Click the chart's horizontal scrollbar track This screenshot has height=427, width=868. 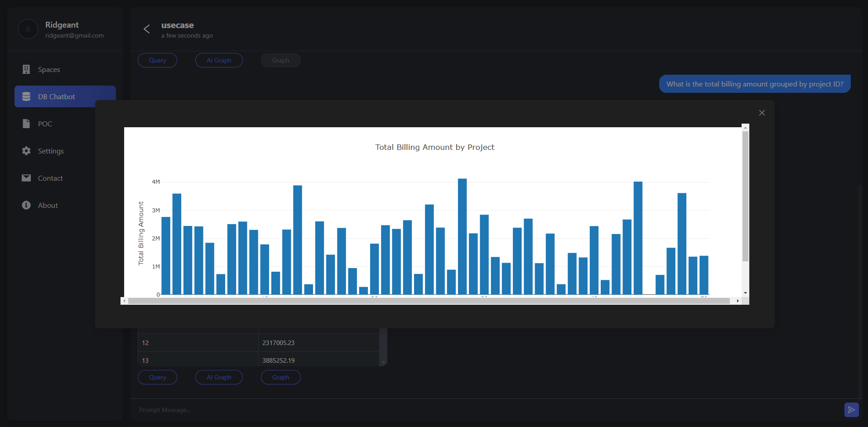coord(429,301)
